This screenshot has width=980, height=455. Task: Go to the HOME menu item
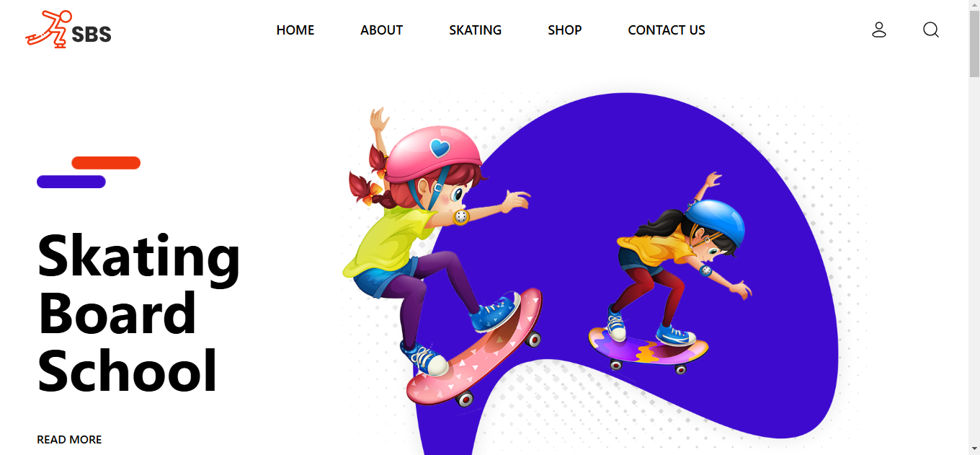click(295, 30)
